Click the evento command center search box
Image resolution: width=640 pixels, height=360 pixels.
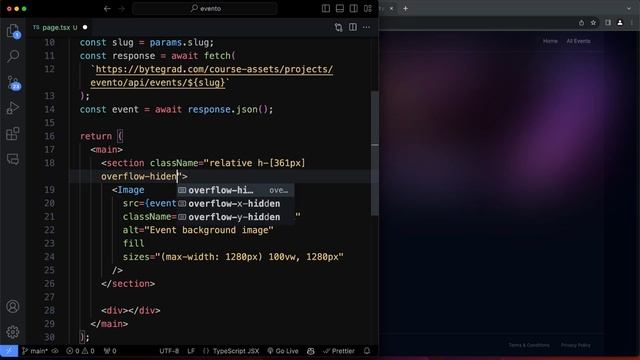(x=204, y=9)
